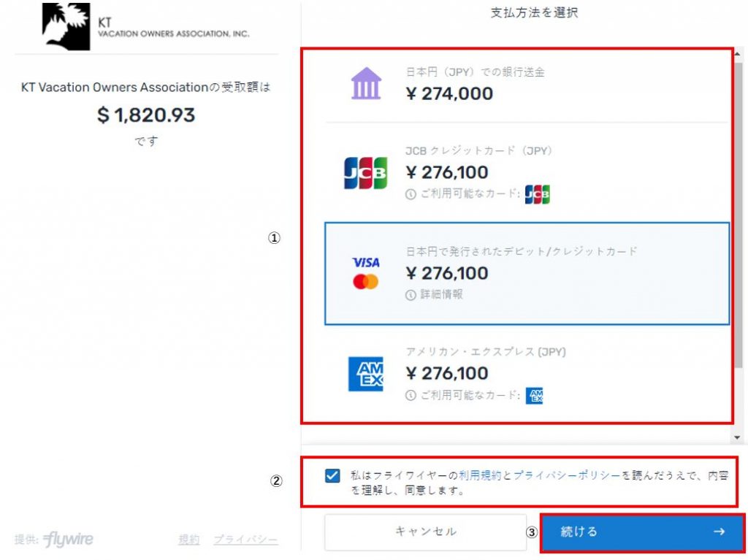
Task: Choose the American Express (JPY) option
Action: [x=527, y=375]
